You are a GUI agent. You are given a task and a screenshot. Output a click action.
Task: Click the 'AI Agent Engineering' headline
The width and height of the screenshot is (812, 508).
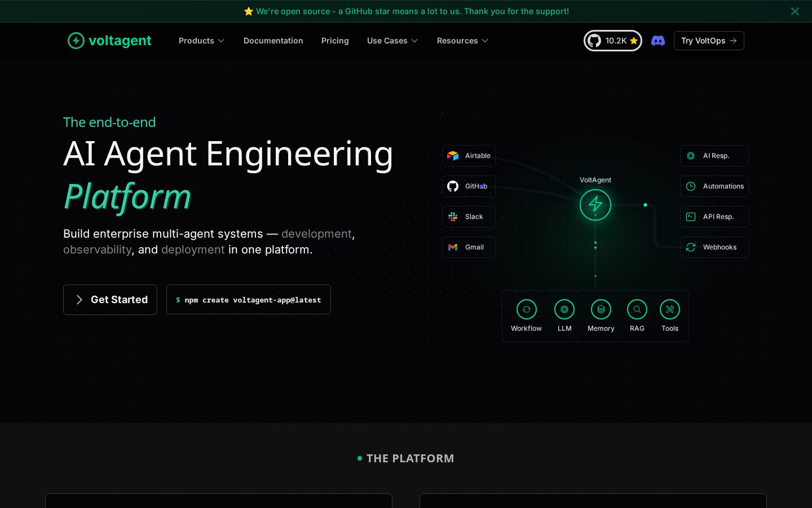click(x=228, y=154)
